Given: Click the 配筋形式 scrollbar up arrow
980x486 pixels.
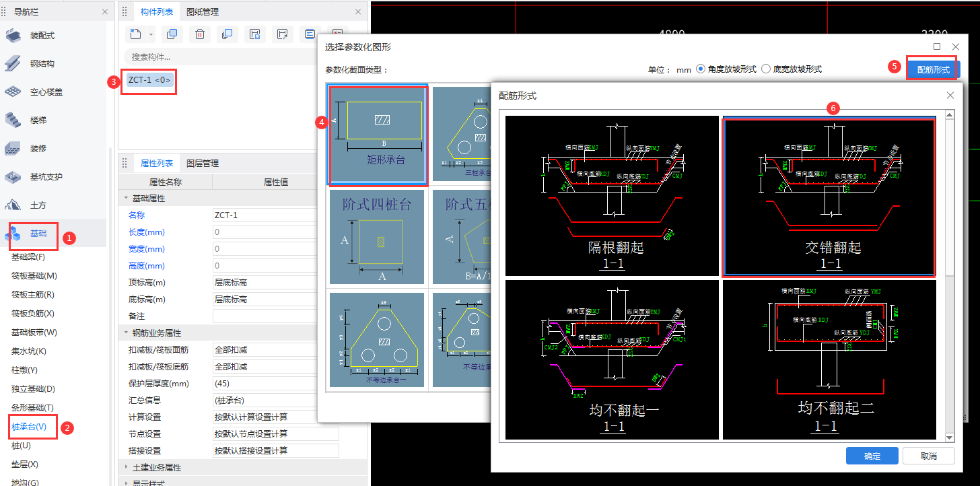Looking at the screenshot, I should pyautogui.click(x=950, y=115).
